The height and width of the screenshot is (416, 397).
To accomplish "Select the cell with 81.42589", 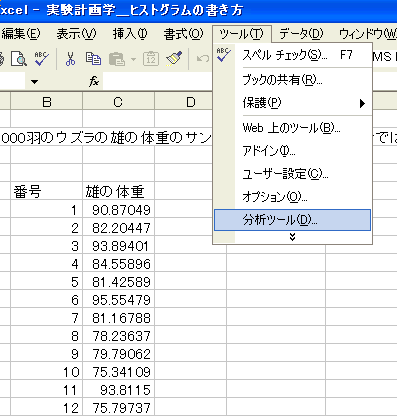I will coord(118,282).
